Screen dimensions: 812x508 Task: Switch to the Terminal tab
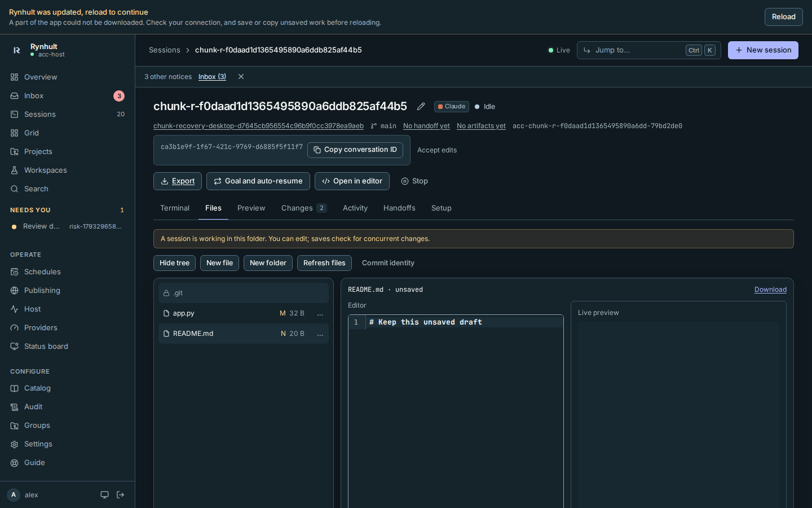coord(175,208)
